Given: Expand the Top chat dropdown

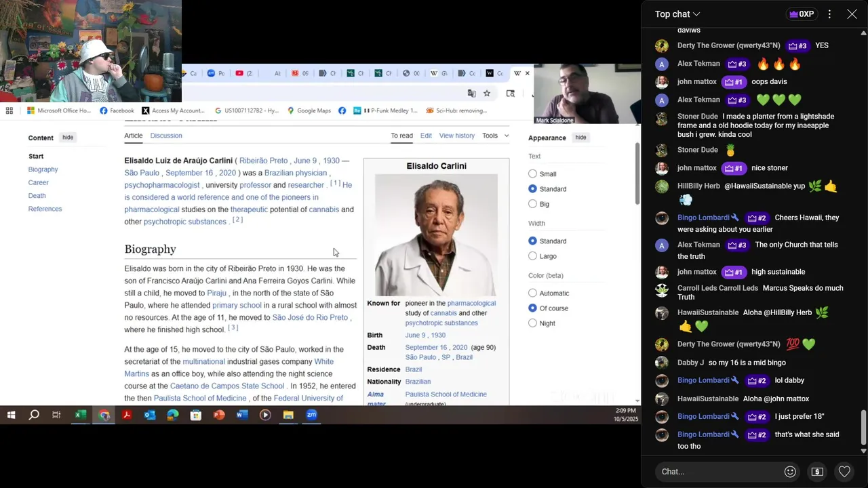Looking at the screenshot, I should click(677, 14).
